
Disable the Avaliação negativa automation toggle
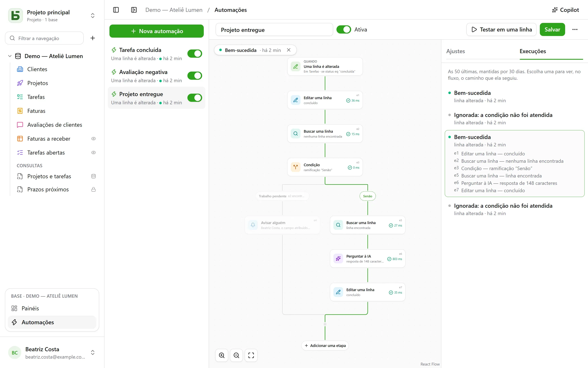click(195, 76)
